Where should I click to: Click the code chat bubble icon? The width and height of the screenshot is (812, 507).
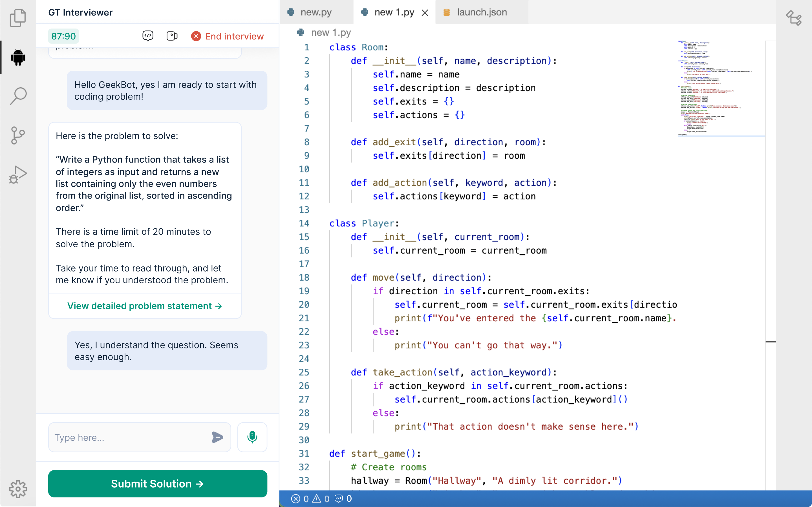pyautogui.click(x=148, y=36)
